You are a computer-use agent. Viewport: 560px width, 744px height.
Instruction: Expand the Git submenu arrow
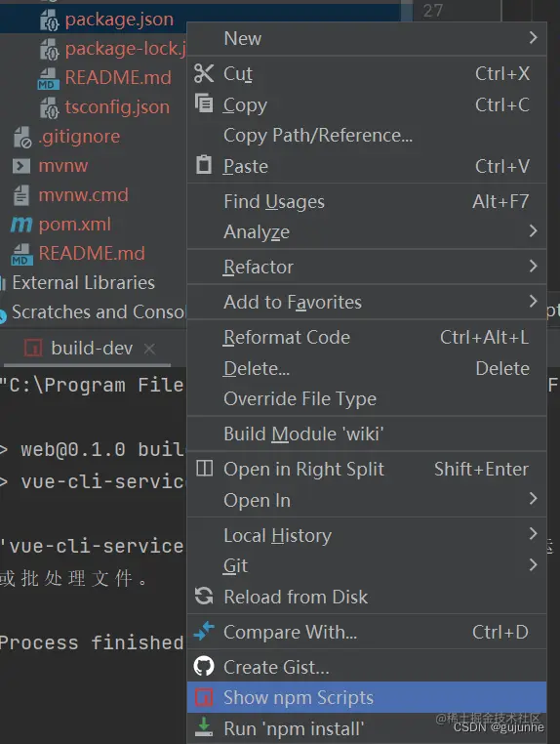pyautogui.click(x=533, y=564)
